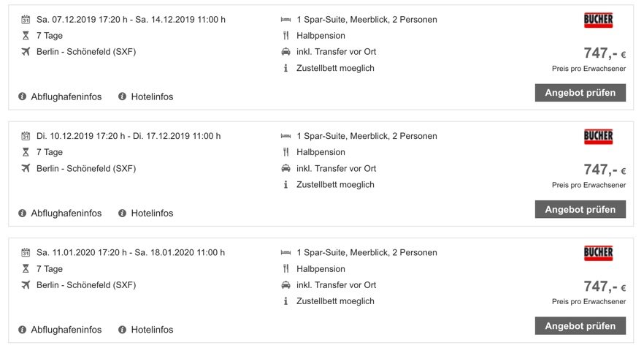Open Hotelinfos in the first offer
Image resolution: width=644 pixels, height=348 pixels.
pos(146,97)
